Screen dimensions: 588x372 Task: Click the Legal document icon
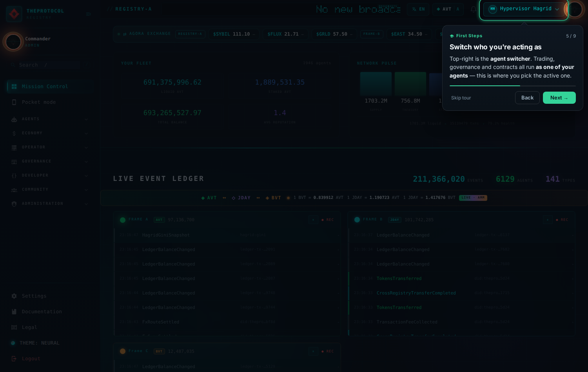tap(14, 327)
